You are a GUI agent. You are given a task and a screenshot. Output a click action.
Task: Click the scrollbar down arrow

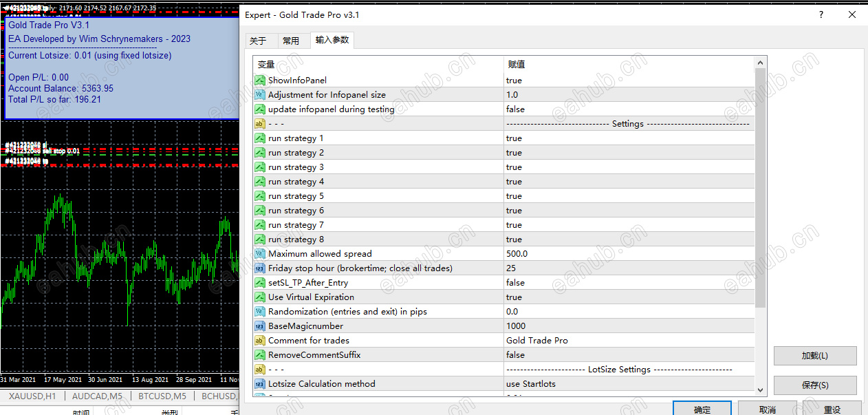(760, 390)
